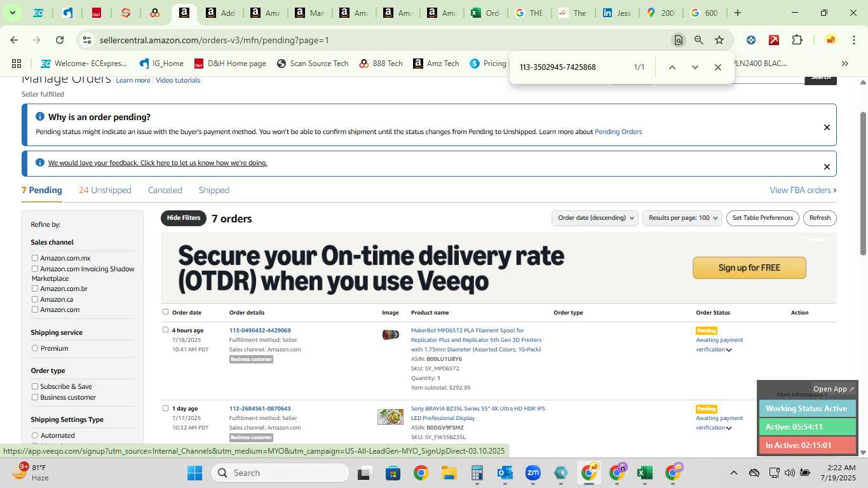Bookmark this page with the star icon

click(719, 40)
